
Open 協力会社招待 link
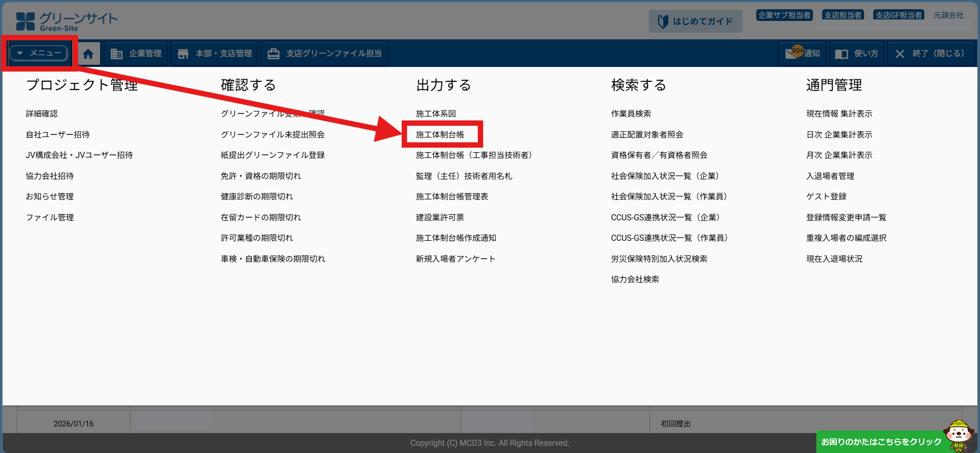50,176
